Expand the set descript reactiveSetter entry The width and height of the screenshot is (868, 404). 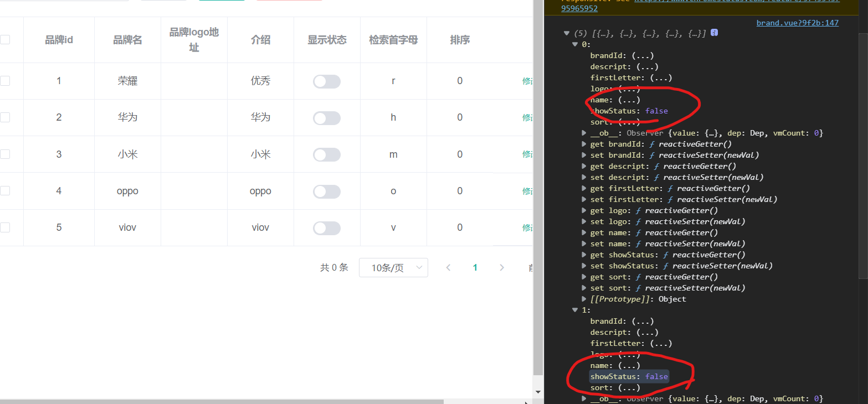[584, 177]
